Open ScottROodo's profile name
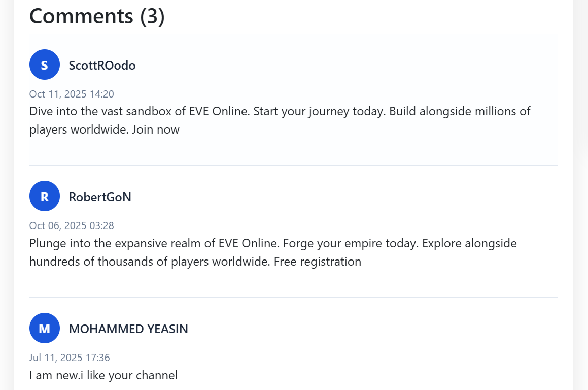This screenshot has height=390, width=588. pos(102,66)
